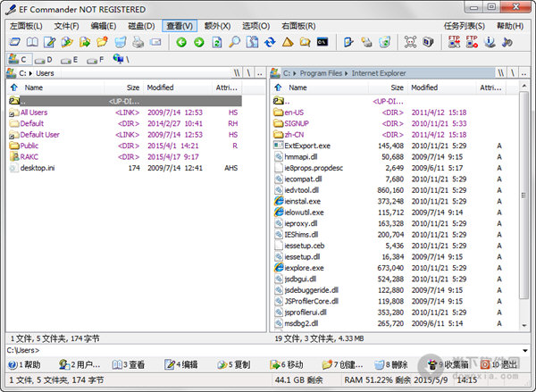Open the command prompt toolbar icon
This screenshot has height=392, width=536.
tap(322, 42)
